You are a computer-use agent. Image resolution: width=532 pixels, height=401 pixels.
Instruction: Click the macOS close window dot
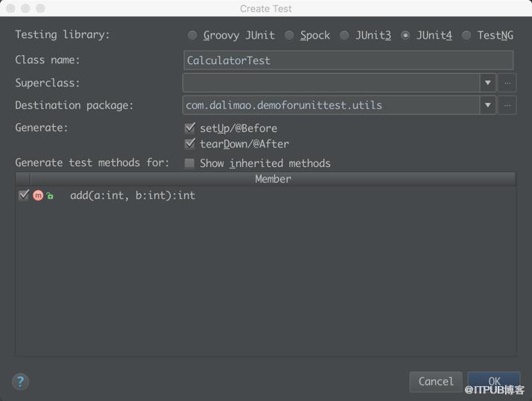10,8
